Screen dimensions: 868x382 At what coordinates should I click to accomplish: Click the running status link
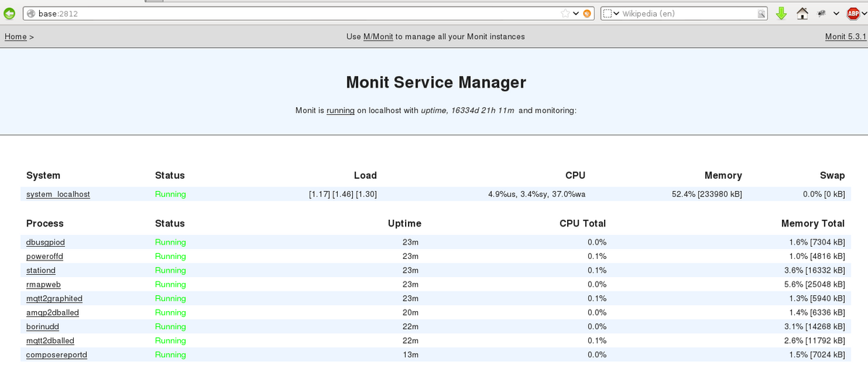pos(340,111)
